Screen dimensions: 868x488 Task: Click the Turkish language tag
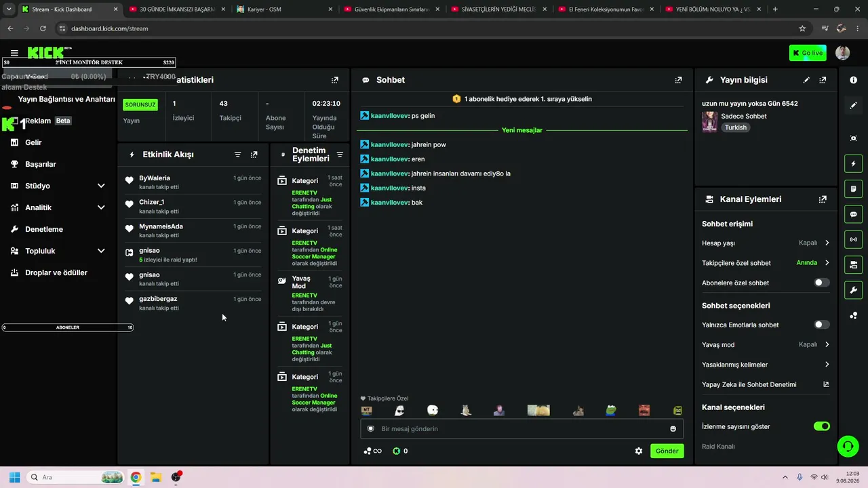click(735, 127)
